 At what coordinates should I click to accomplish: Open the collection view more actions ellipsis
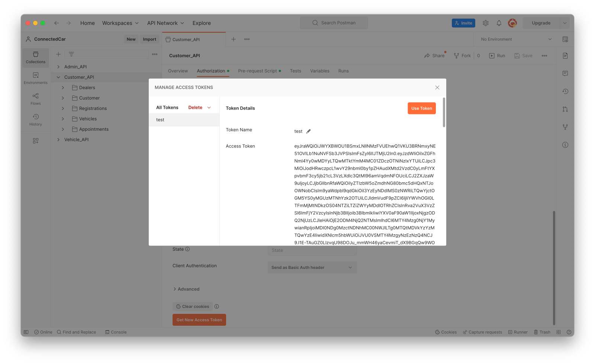tap(544, 56)
